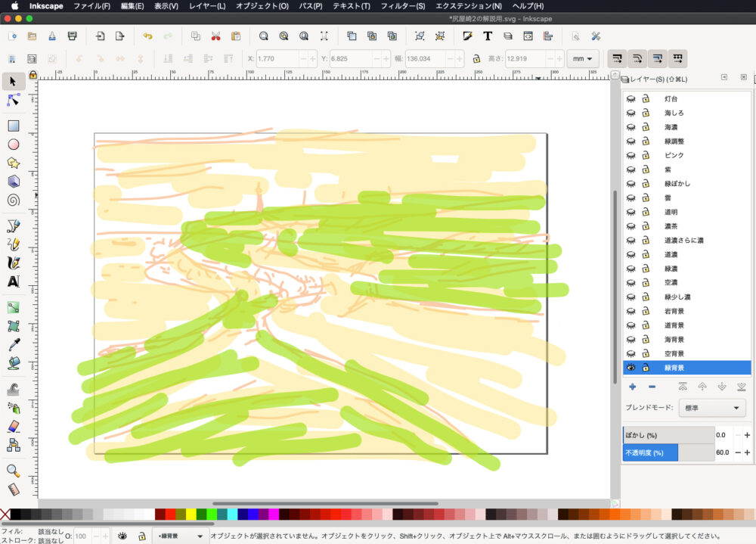This screenshot has height=544, width=756.
Task: Toggle lock on 海しろ layer
Action: pos(646,113)
